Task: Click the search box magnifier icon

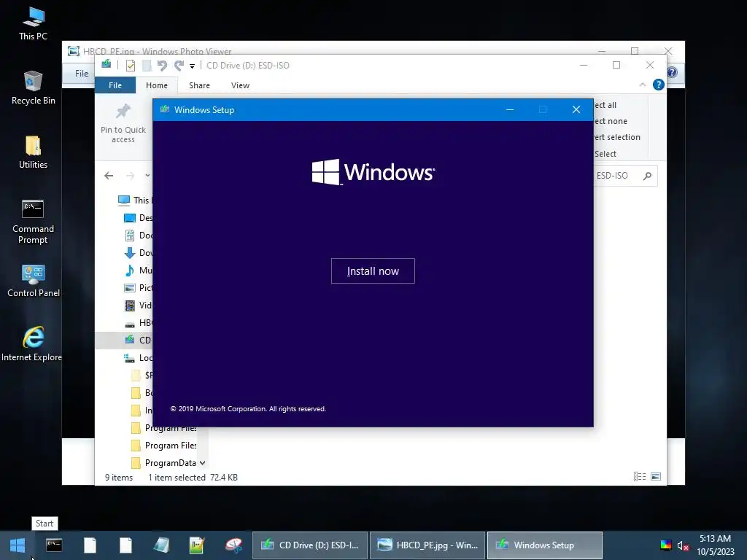Action: [647, 176]
